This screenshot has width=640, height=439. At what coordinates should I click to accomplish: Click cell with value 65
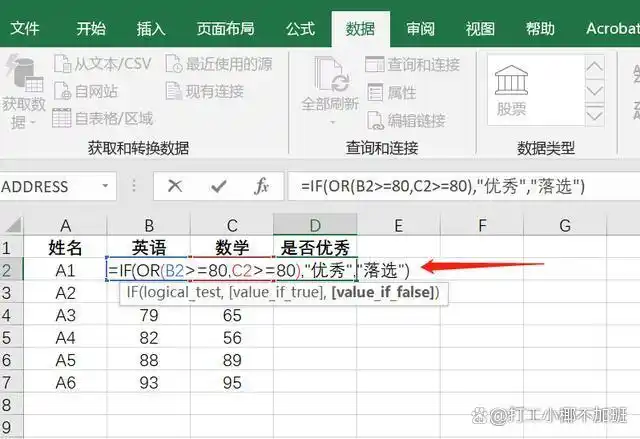(232, 315)
